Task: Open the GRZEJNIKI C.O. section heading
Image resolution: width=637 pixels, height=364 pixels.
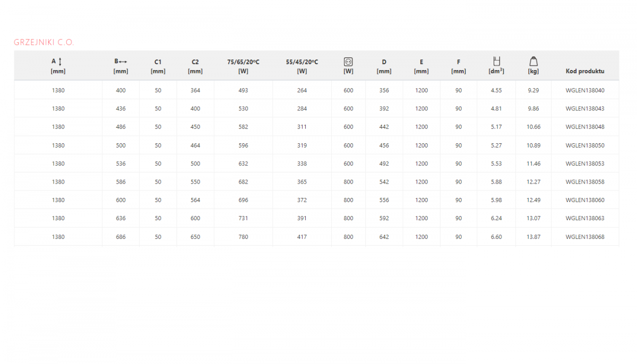Action: click(x=44, y=42)
